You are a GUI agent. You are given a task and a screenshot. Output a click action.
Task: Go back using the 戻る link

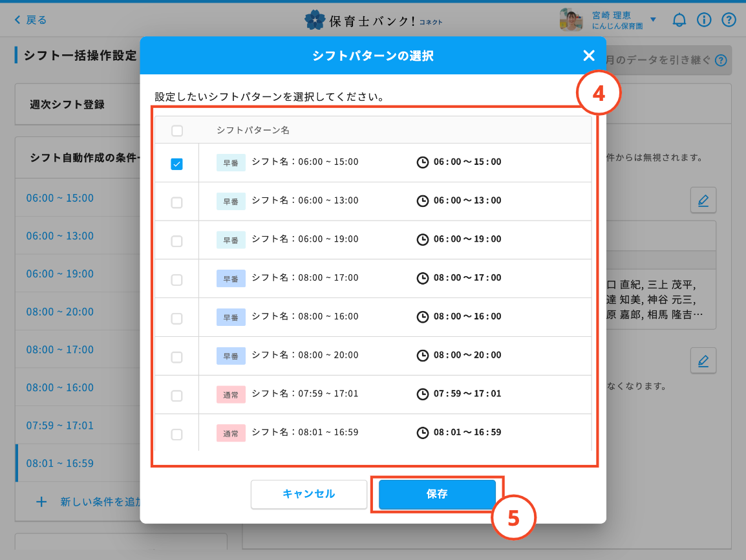(x=30, y=20)
